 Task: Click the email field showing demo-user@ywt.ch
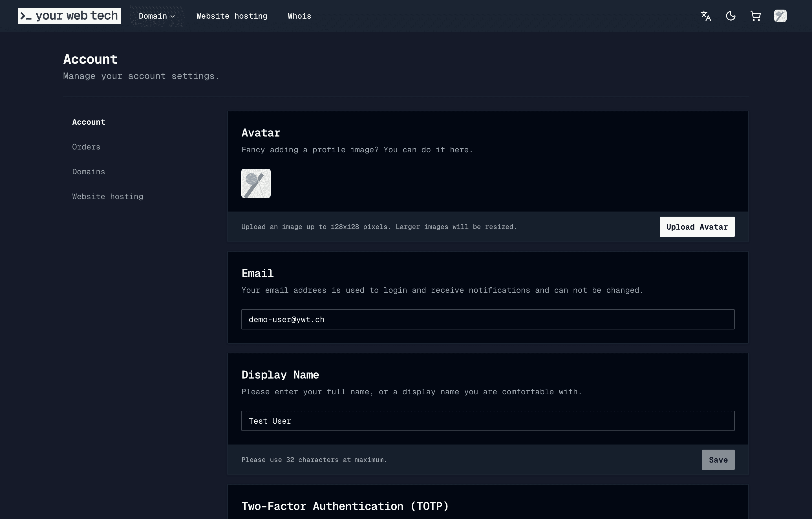(x=488, y=319)
